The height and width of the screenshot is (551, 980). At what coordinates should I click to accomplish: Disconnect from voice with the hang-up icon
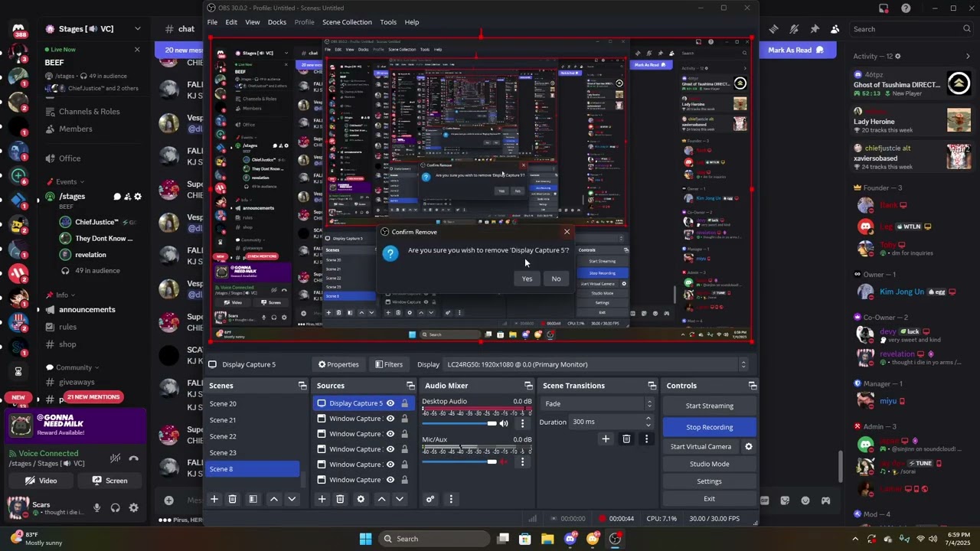(x=134, y=458)
